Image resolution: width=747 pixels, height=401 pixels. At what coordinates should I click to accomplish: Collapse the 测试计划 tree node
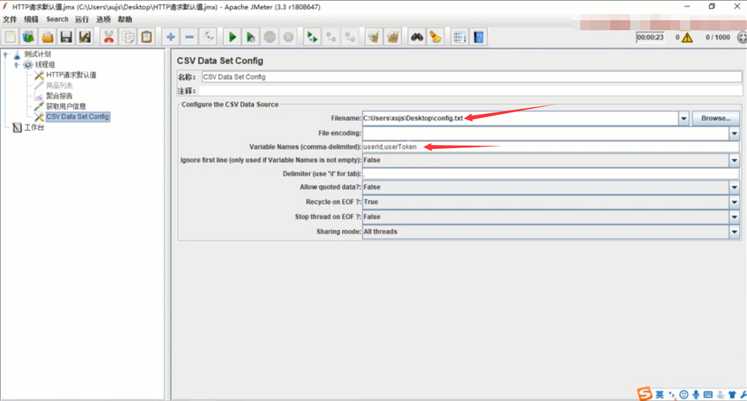tap(6, 54)
